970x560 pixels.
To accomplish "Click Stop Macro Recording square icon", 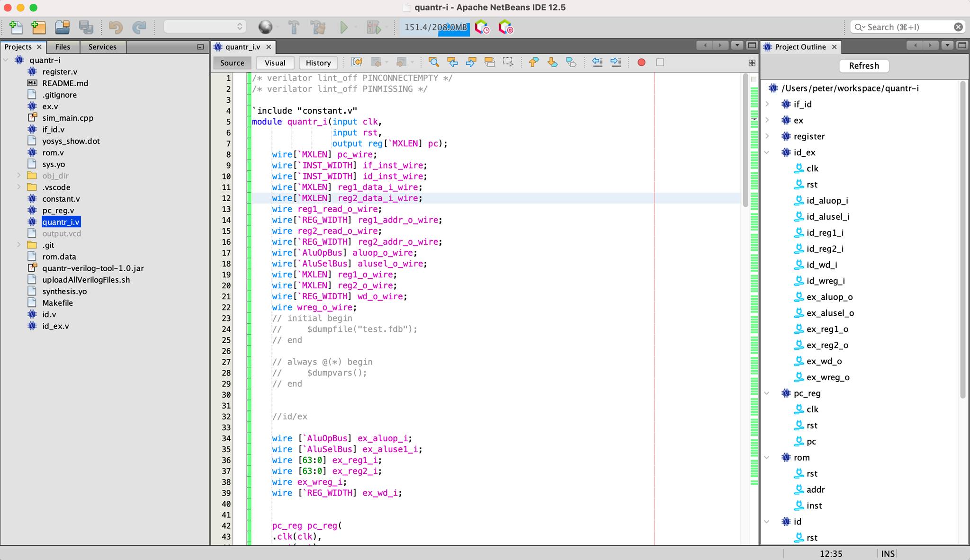I will tap(660, 62).
